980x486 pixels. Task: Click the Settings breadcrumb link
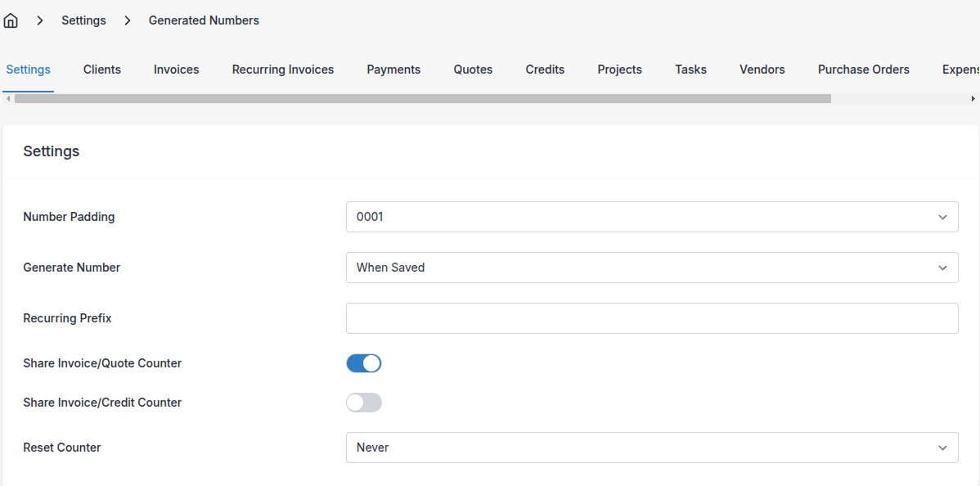[x=83, y=20]
